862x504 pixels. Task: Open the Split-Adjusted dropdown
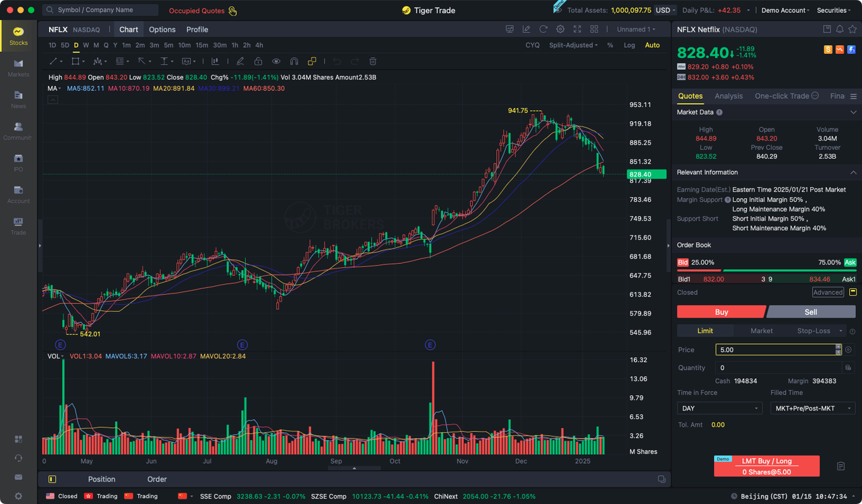573,45
